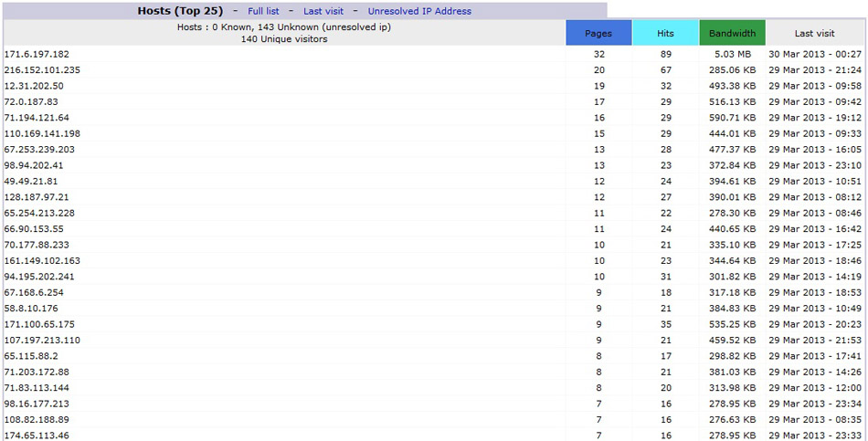Select host IP 72.0.187.83
Image resolution: width=868 pixels, height=441 pixels.
(x=31, y=102)
